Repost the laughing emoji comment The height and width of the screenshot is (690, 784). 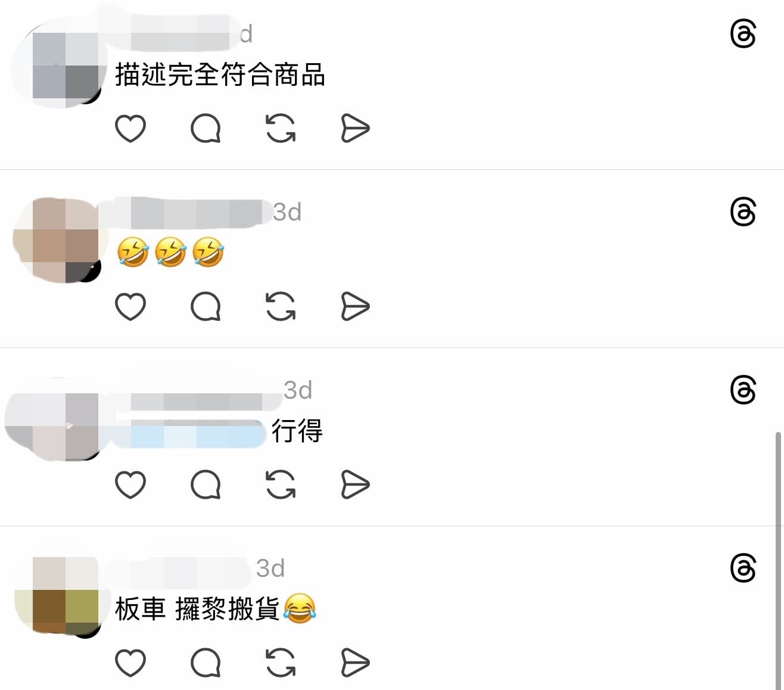[281, 307]
